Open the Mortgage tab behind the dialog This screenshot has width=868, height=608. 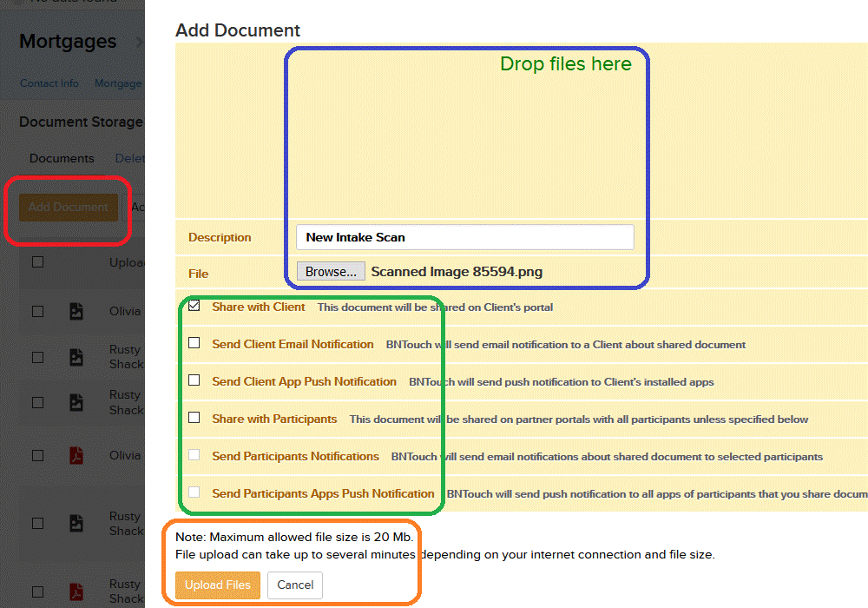tap(118, 83)
